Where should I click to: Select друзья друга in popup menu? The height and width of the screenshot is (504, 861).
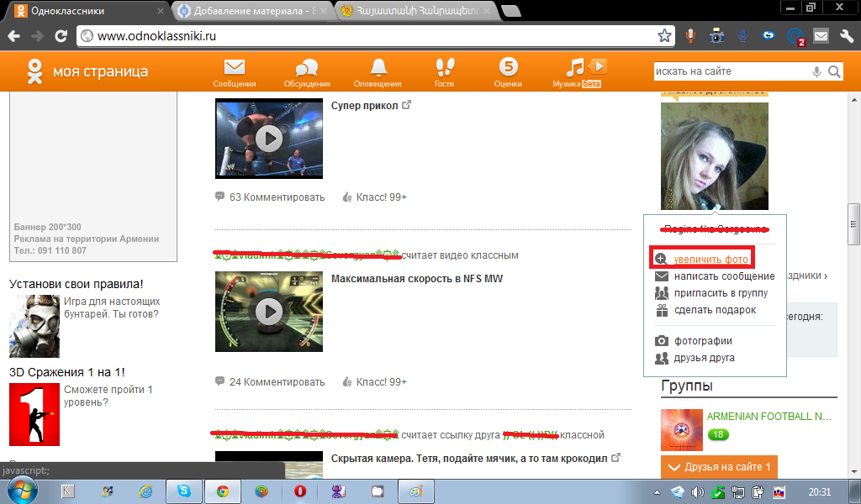[704, 358]
